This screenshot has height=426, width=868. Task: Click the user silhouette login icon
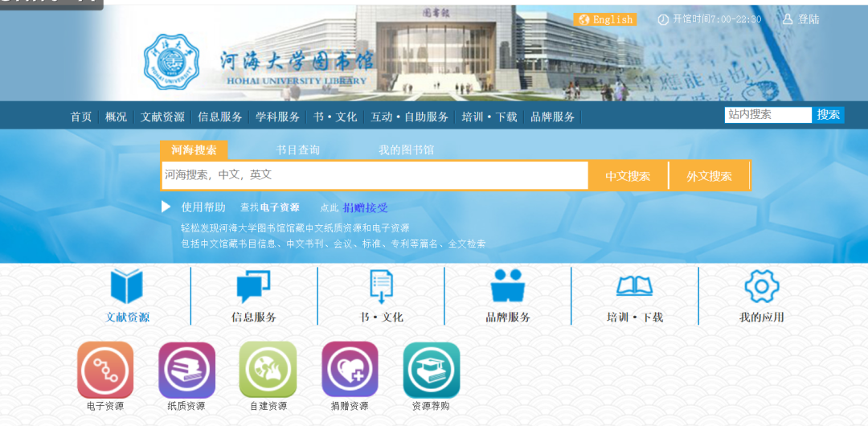click(x=788, y=19)
